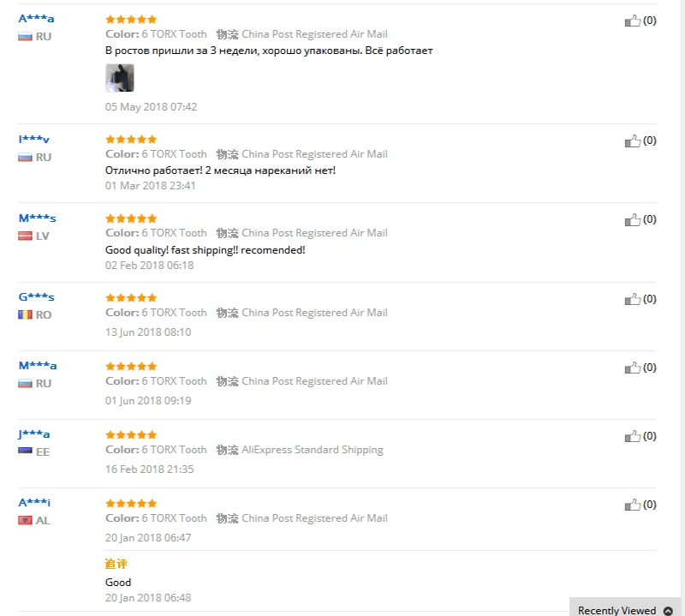Click the Romanian flag beside G***s
This screenshot has height=616, width=685.
click(x=25, y=314)
